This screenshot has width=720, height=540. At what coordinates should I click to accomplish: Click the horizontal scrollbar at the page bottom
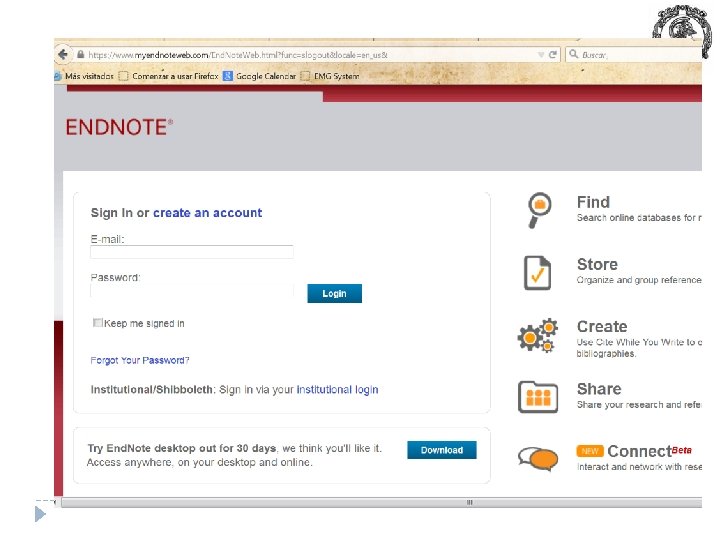pyautogui.click(x=381, y=502)
